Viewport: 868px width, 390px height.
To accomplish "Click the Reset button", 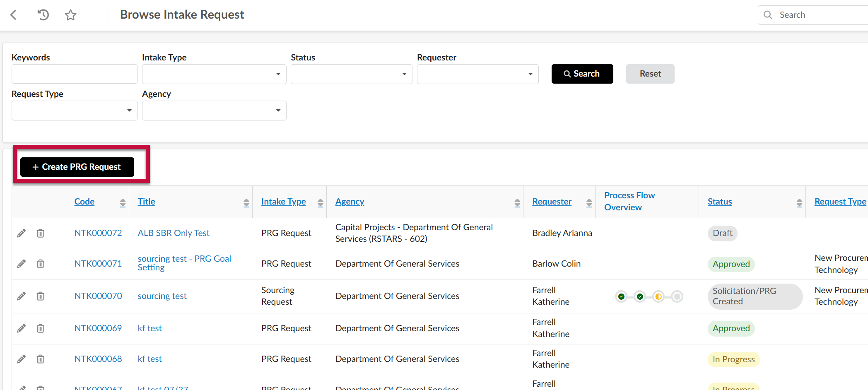I will point(650,74).
